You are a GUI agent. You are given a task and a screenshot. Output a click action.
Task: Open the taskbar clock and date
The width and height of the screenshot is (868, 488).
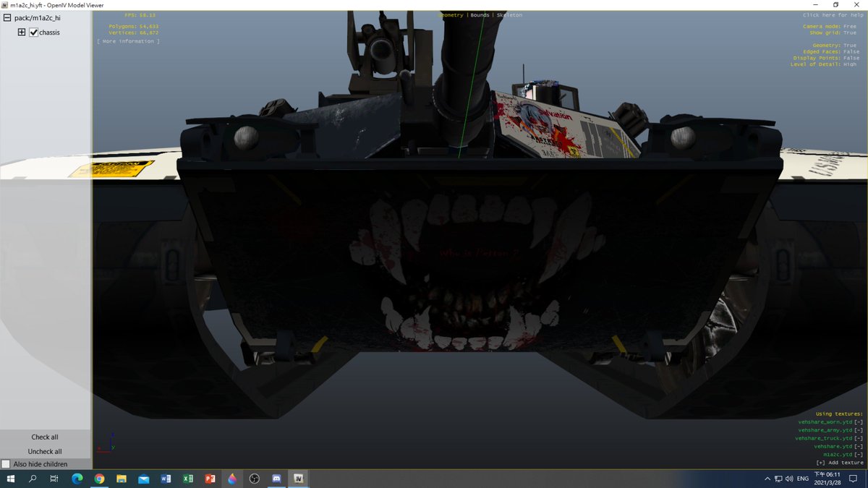[x=827, y=479]
